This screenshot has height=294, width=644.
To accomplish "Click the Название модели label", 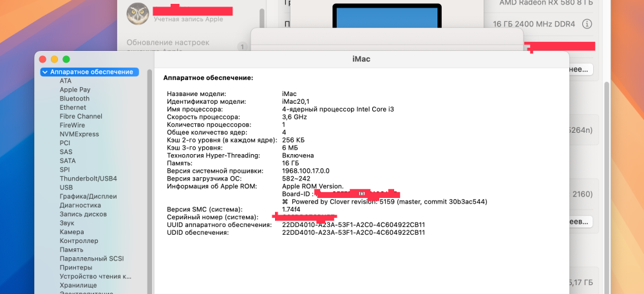I will [196, 93].
